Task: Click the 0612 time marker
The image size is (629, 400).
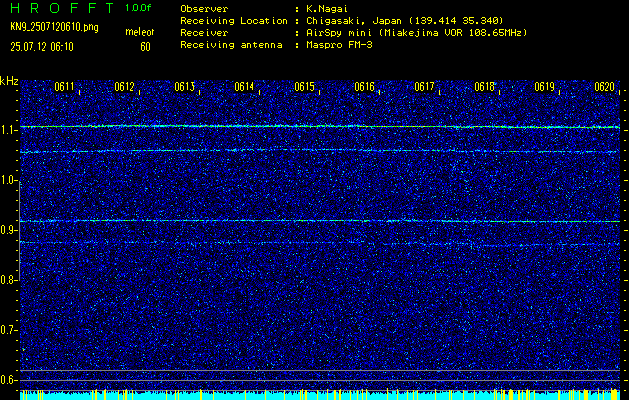Action: (124, 87)
